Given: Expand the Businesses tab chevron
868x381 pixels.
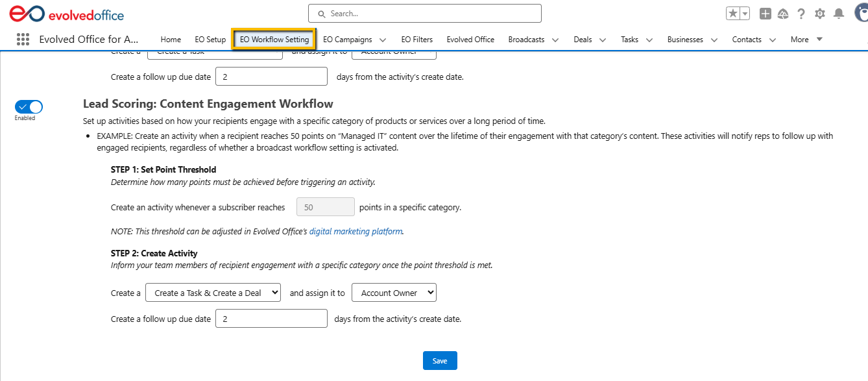Looking at the screenshot, I should coord(714,40).
